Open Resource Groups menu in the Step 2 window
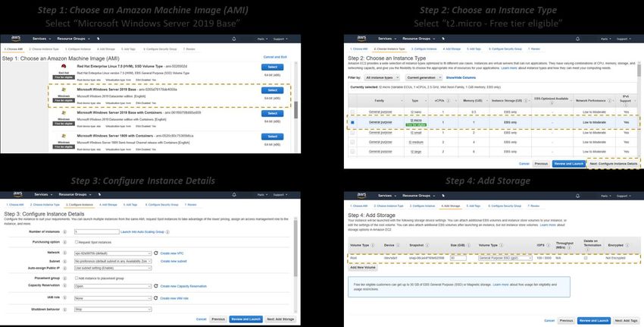The height and width of the screenshot is (327, 644). [x=418, y=39]
